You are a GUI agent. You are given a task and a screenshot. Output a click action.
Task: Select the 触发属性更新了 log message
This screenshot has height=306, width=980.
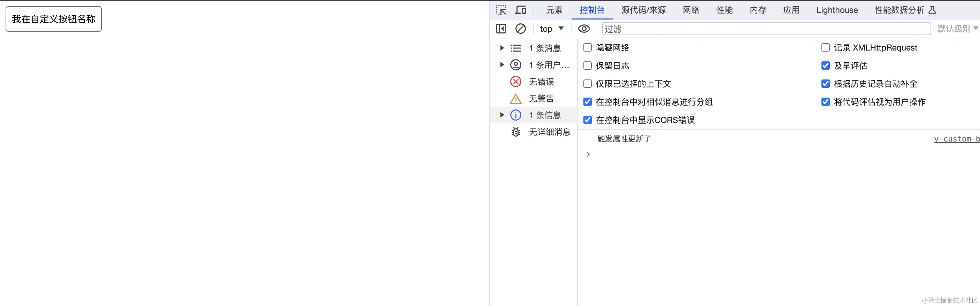(x=624, y=139)
